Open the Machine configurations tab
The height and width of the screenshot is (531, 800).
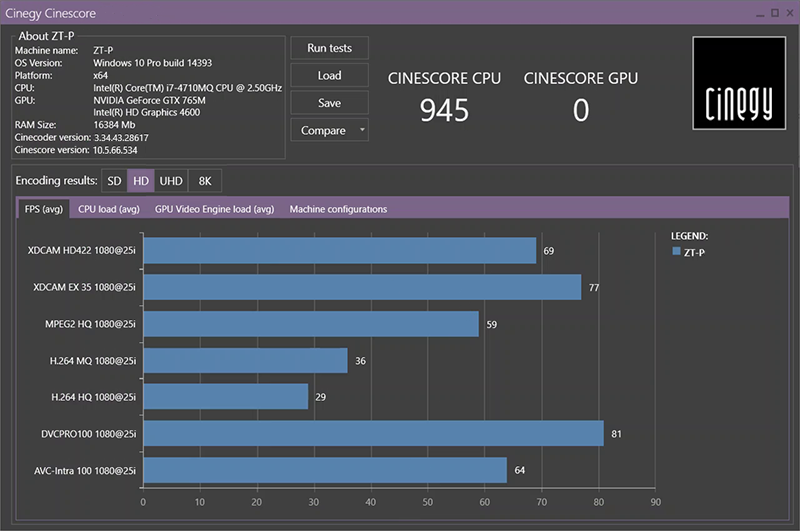tap(338, 209)
